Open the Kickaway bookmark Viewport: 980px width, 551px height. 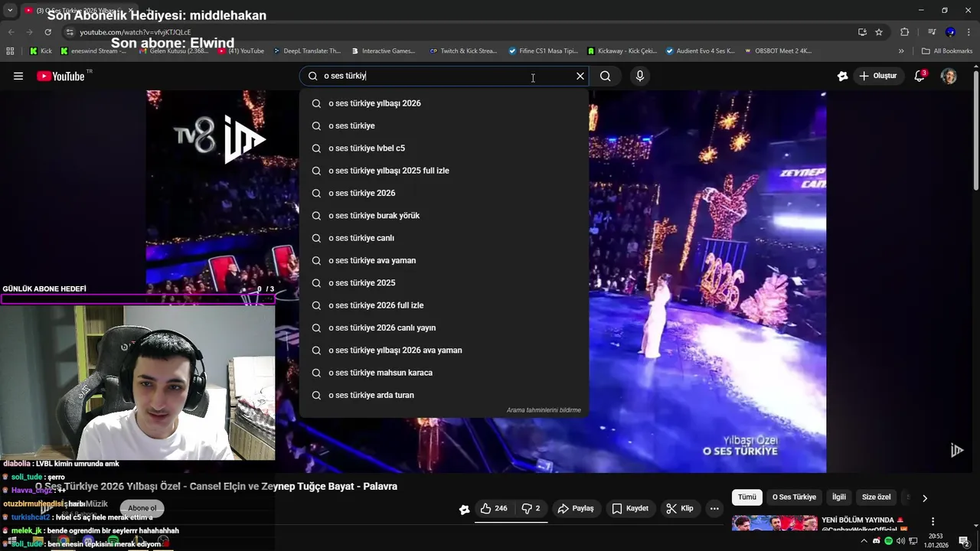622,51
